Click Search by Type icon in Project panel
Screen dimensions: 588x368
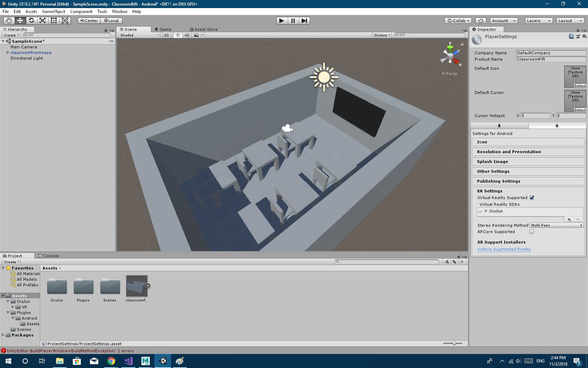point(447,262)
